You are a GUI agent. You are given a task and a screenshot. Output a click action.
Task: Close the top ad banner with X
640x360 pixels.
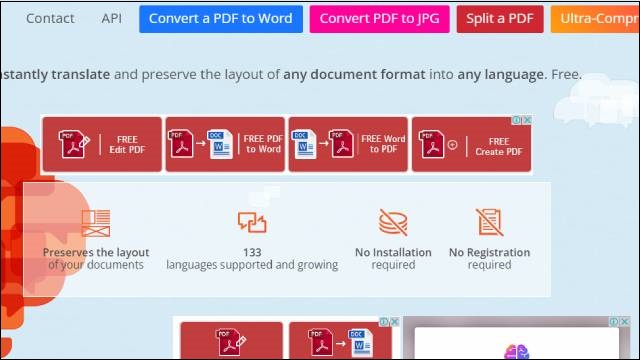[x=527, y=120]
